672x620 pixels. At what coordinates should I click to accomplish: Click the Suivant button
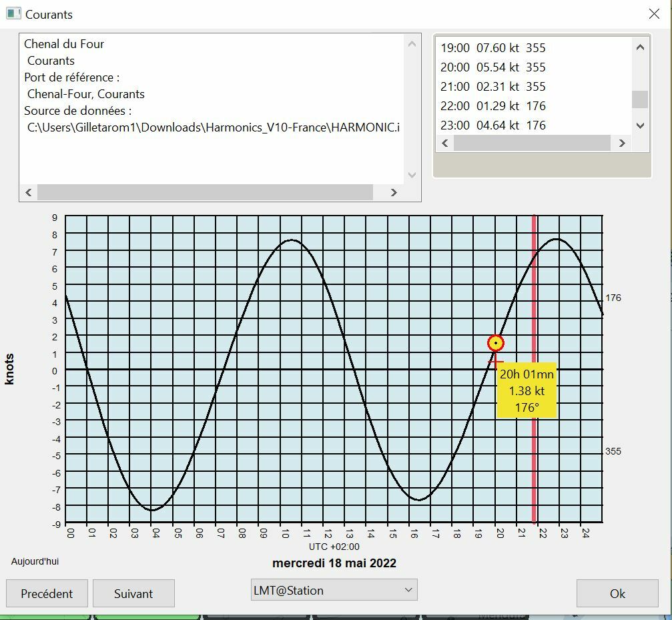click(x=133, y=593)
